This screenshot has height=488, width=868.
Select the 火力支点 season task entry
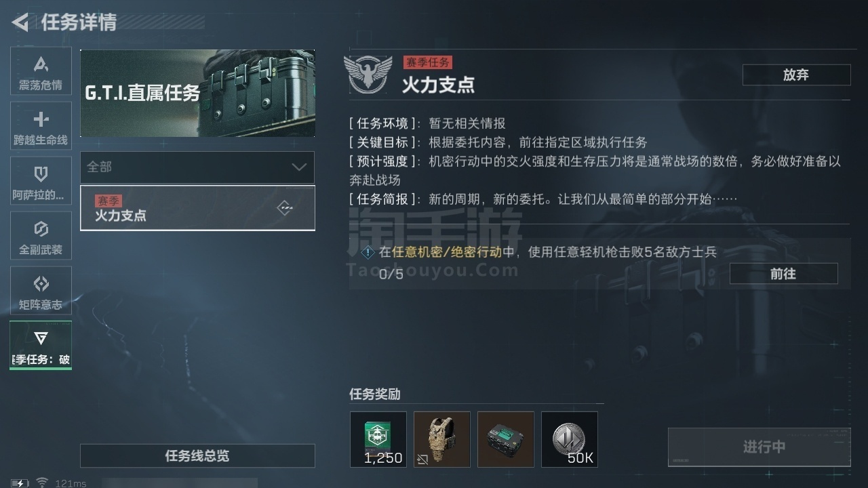coord(197,208)
